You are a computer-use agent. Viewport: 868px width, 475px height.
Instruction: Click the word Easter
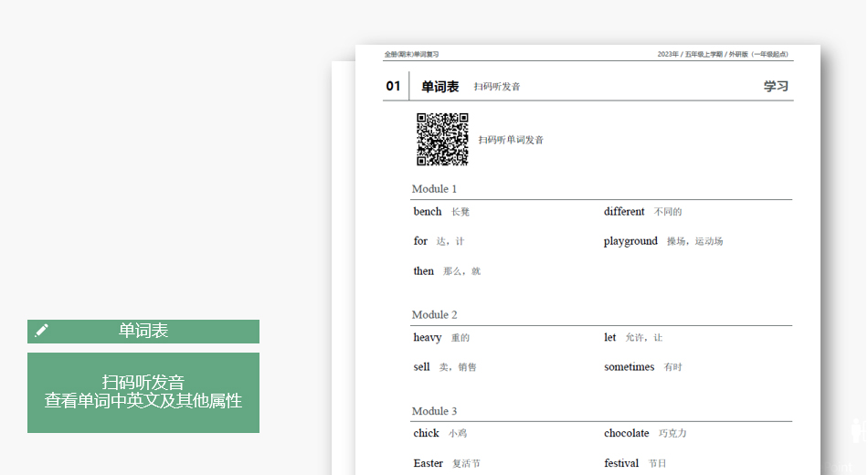click(x=428, y=463)
